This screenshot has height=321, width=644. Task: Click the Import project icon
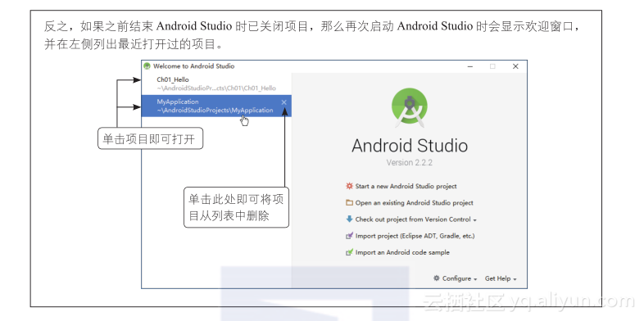[349, 236]
